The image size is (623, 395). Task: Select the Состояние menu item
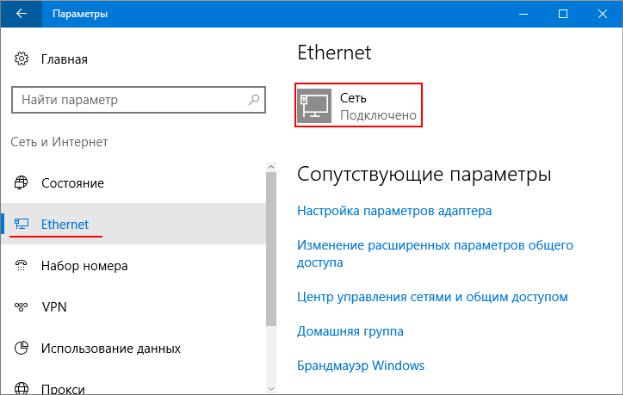(134, 183)
